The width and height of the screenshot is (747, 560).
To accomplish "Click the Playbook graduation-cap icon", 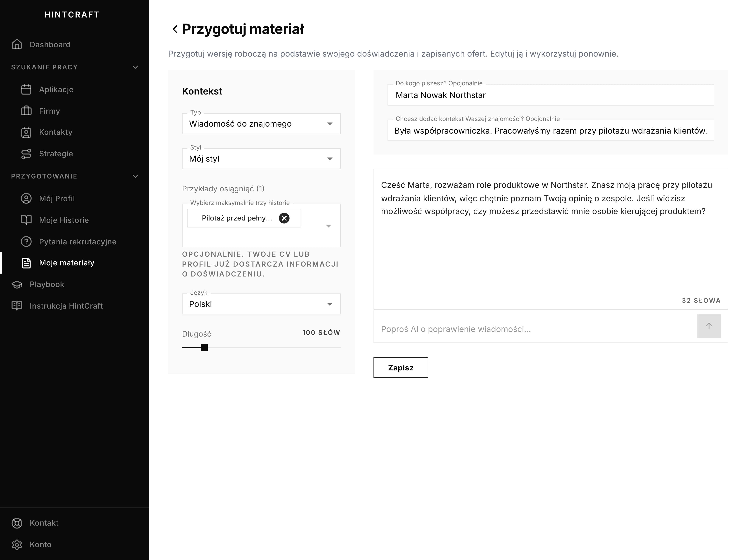I will coord(17,284).
